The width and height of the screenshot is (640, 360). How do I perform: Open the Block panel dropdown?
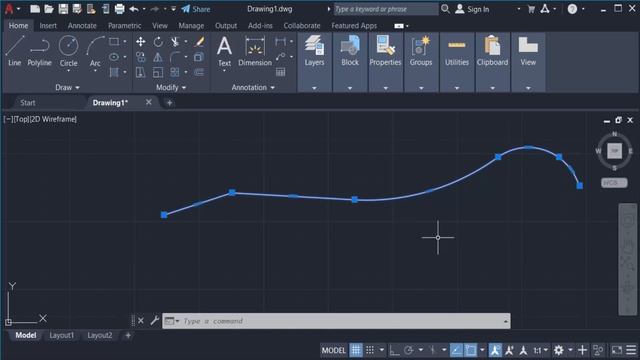click(x=350, y=88)
